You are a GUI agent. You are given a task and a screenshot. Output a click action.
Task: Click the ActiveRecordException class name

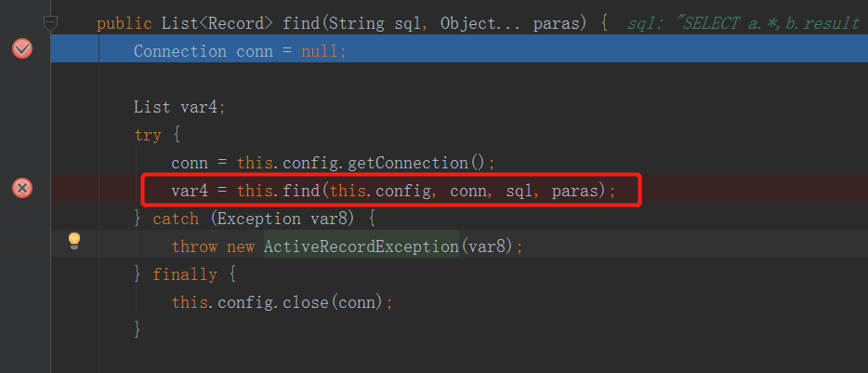pos(362,246)
